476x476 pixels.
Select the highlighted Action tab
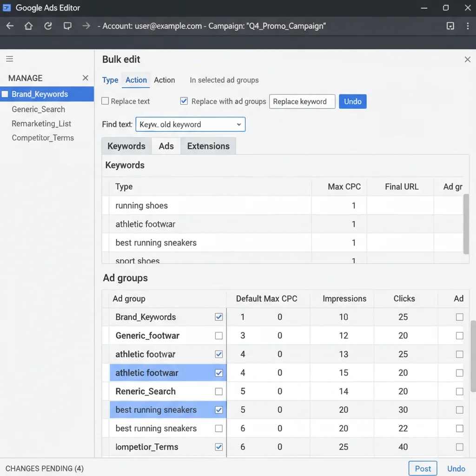click(136, 80)
